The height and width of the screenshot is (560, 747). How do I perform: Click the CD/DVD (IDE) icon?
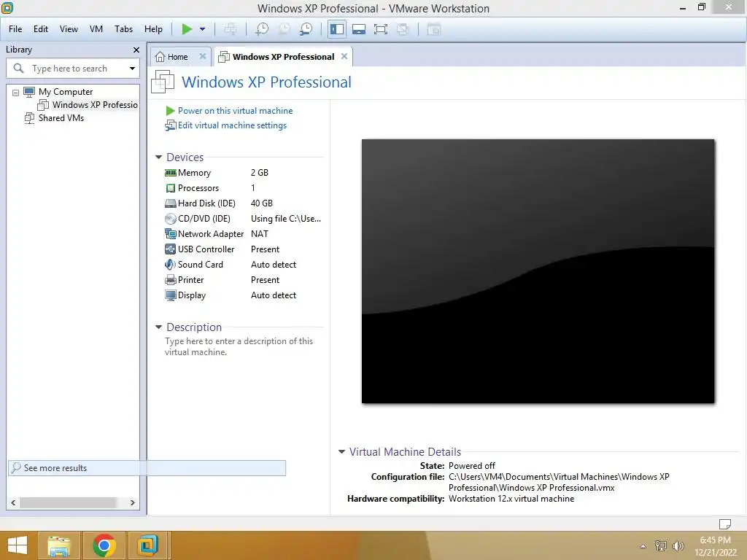coord(171,219)
